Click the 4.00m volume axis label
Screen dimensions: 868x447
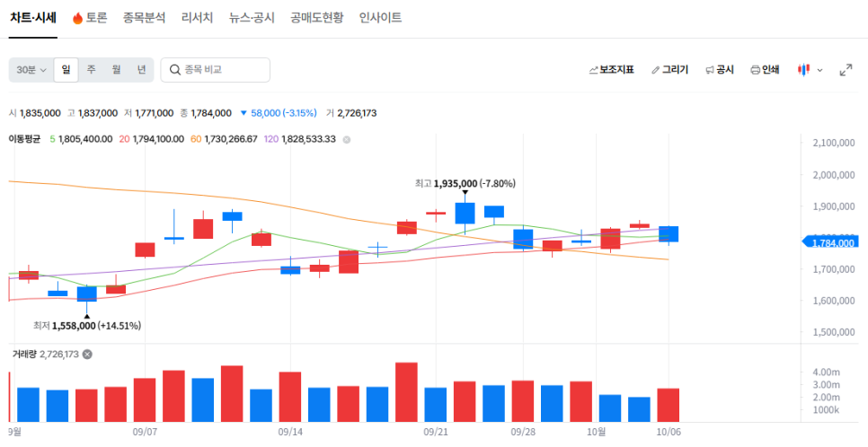(826, 372)
